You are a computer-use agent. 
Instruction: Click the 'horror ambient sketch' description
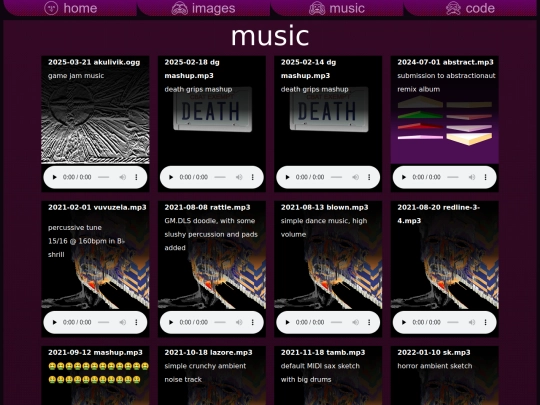click(435, 366)
